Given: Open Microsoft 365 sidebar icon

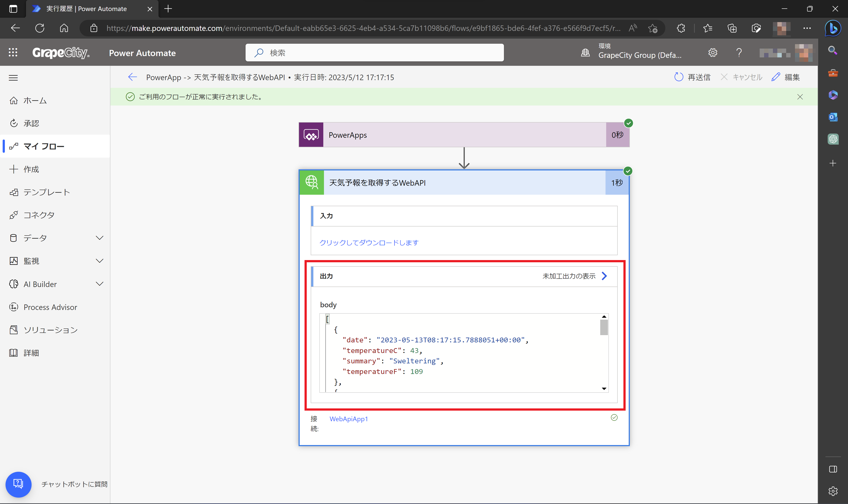Looking at the screenshot, I should 833,95.
